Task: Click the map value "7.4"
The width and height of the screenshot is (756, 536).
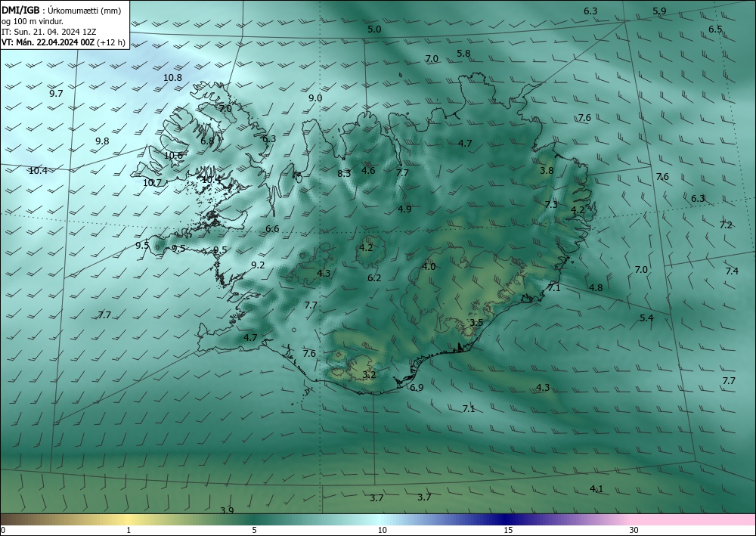Action: pos(731,271)
